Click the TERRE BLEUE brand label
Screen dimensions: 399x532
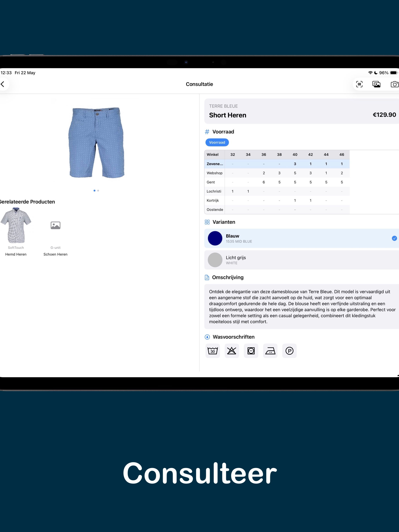click(x=223, y=106)
